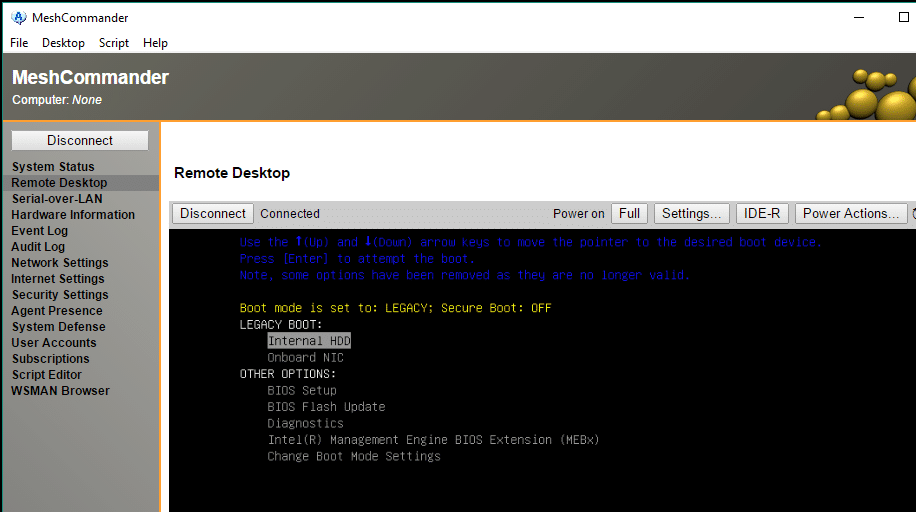The image size is (916, 512).
Task: Open the File menu
Action: coord(19,43)
